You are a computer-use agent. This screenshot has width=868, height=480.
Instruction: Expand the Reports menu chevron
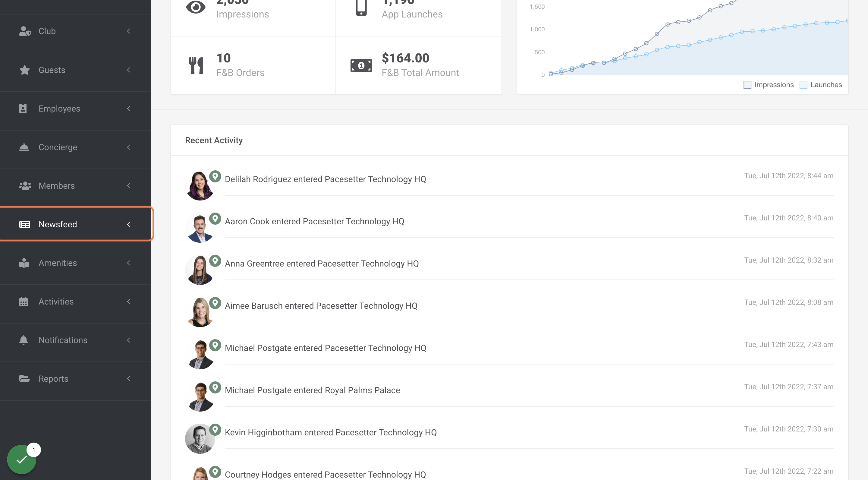click(x=128, y=379)
